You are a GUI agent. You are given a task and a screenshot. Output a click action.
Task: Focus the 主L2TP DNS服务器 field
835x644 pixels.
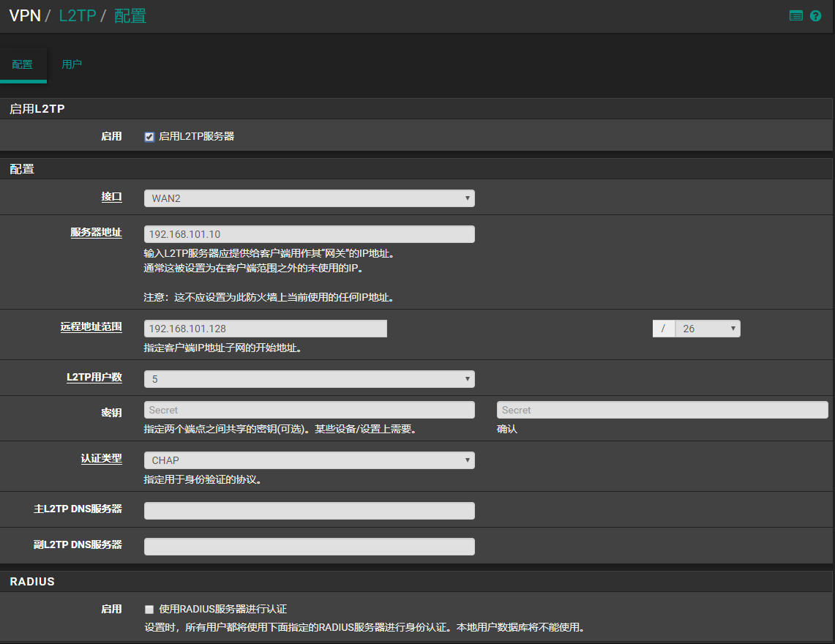[309, 511]
